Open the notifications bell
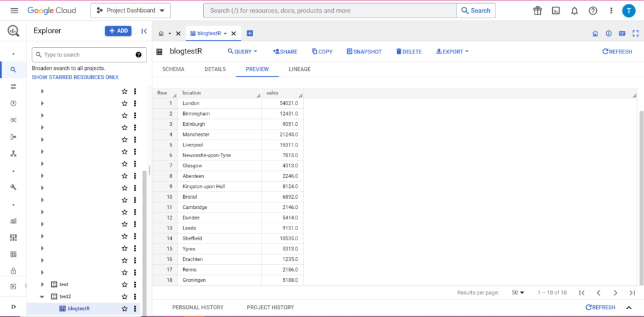Image resolution: width=644 pixels, height=317 pixels. (x=574, y=11)
